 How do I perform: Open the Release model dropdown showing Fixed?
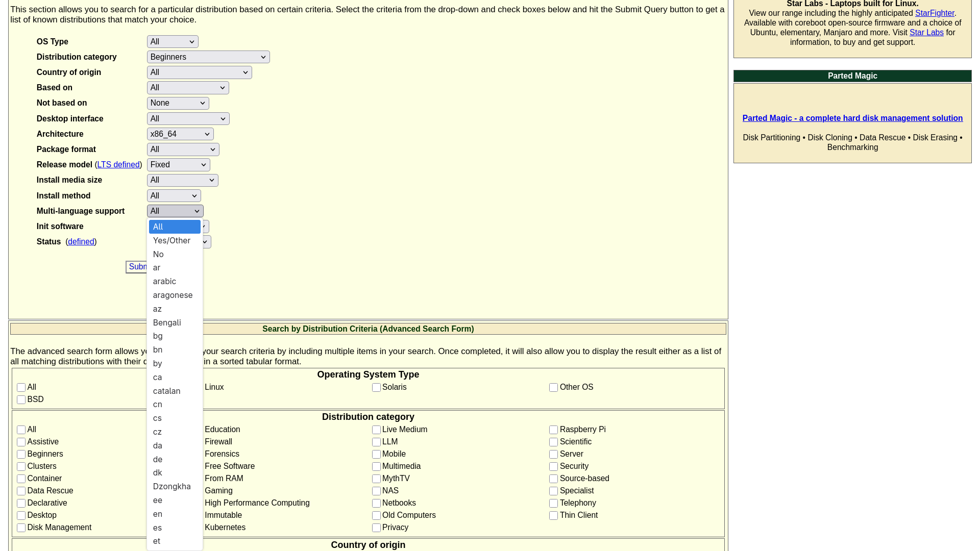coord(178,164)
